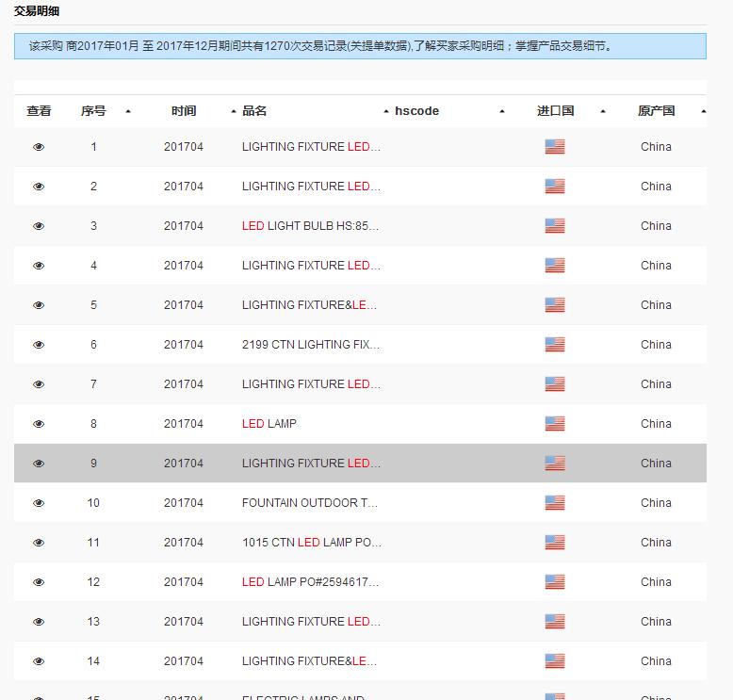Click the US flag icon in row 10

coord(555,503)
